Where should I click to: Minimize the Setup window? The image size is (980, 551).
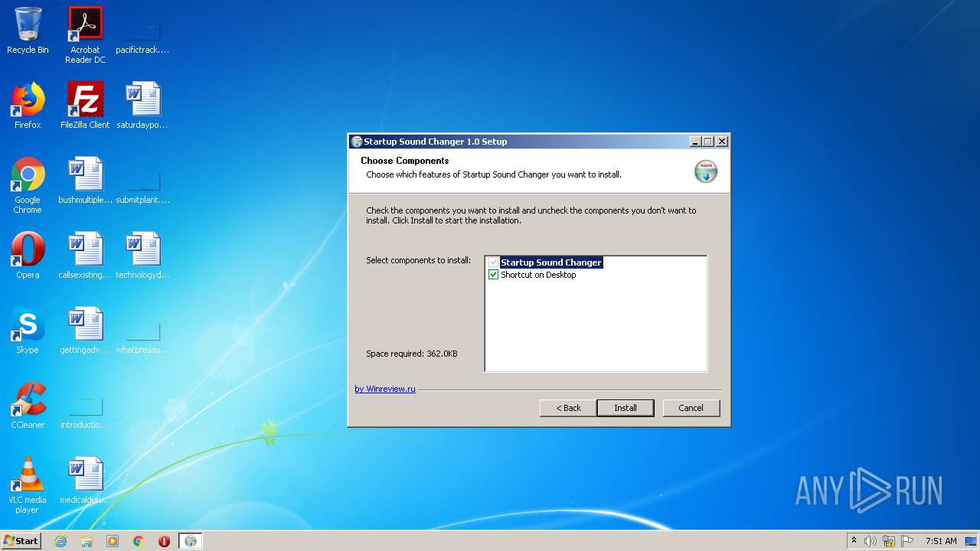tap(695, 142)
